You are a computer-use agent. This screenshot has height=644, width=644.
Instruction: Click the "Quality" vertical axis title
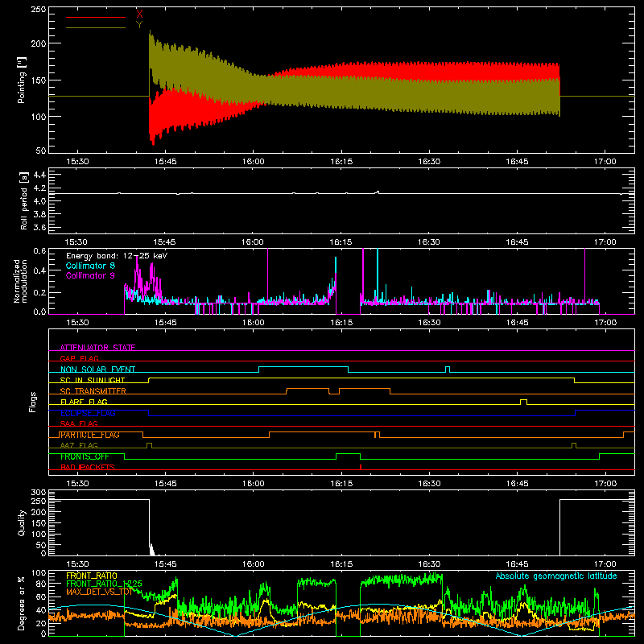22,522
